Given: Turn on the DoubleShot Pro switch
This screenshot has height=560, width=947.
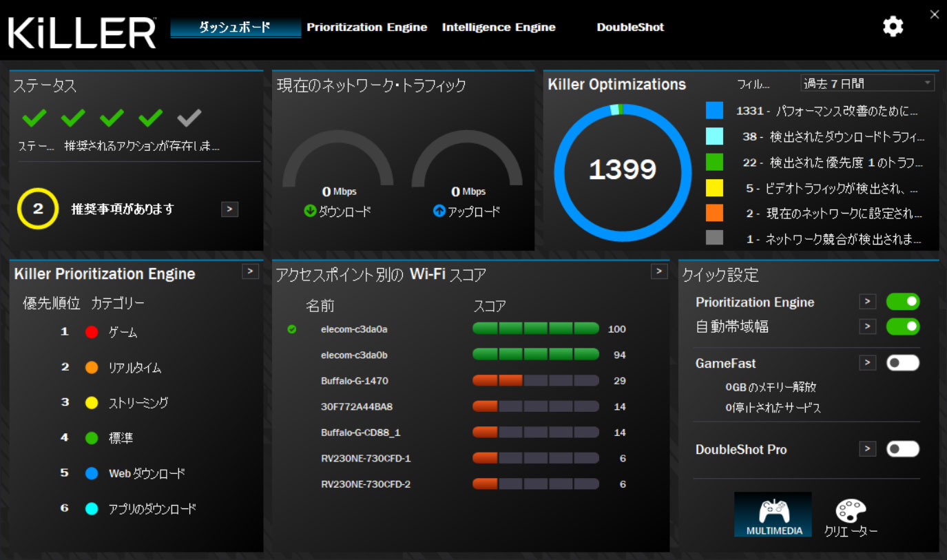Looking at the screenshot, I should coord(902,449).
